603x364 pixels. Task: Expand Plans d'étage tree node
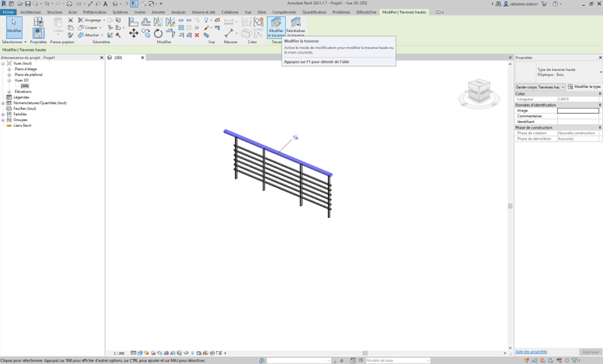[9, 69]
